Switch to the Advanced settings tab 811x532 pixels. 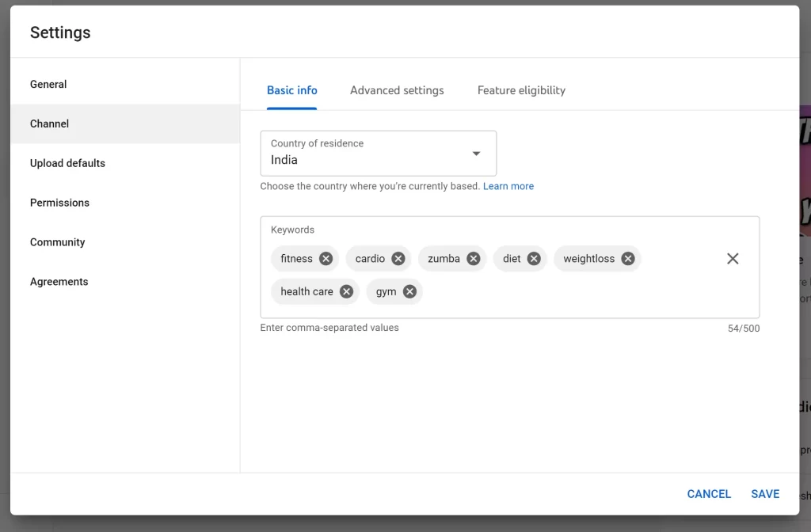[x=397, y=90]
